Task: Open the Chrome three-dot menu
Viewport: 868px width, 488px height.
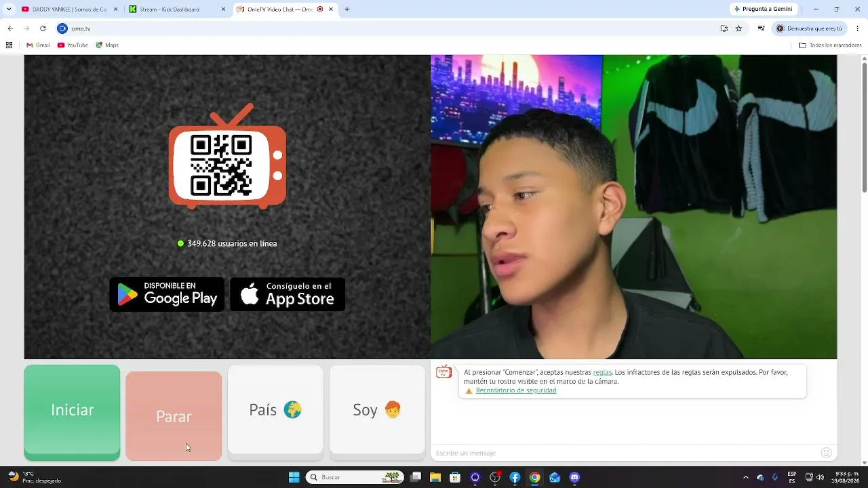Action: point(858,28)
